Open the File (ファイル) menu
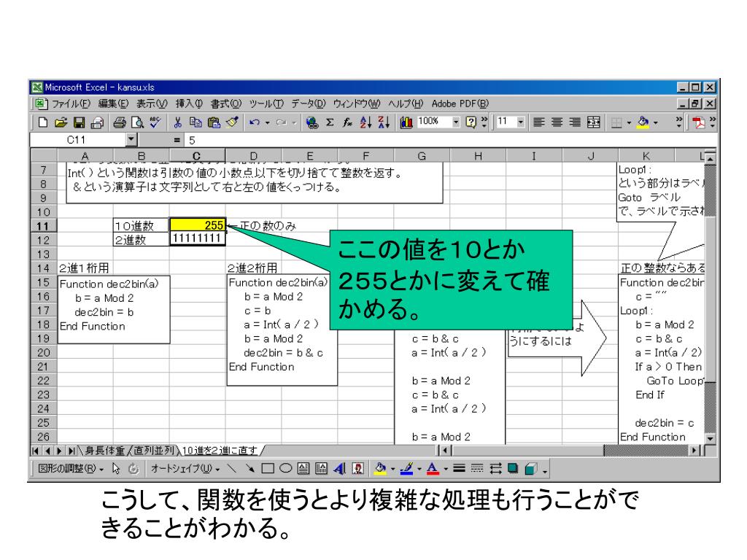Image resolution: width=747 pixels, height=560 pixels. [71, 104]
